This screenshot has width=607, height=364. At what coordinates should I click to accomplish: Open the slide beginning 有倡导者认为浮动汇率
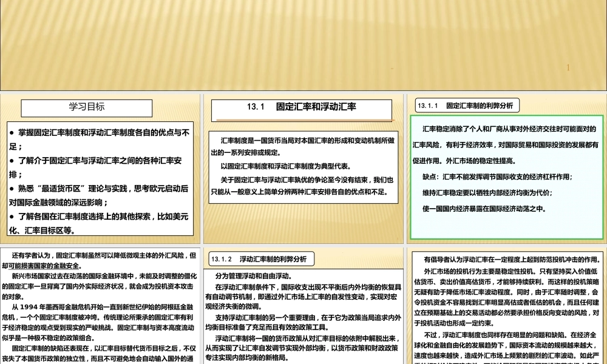point(507,306)
